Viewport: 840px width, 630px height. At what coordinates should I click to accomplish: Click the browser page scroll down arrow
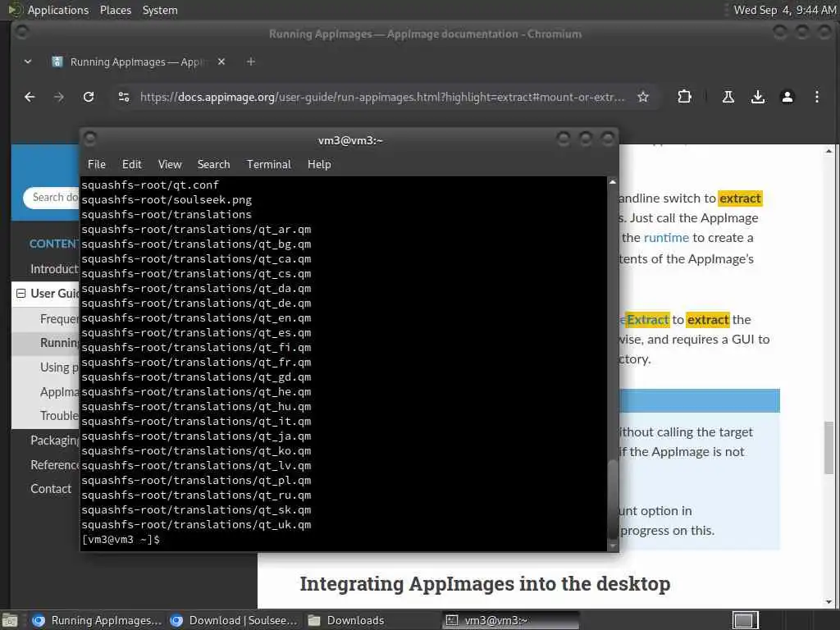(x=829, y=602)
